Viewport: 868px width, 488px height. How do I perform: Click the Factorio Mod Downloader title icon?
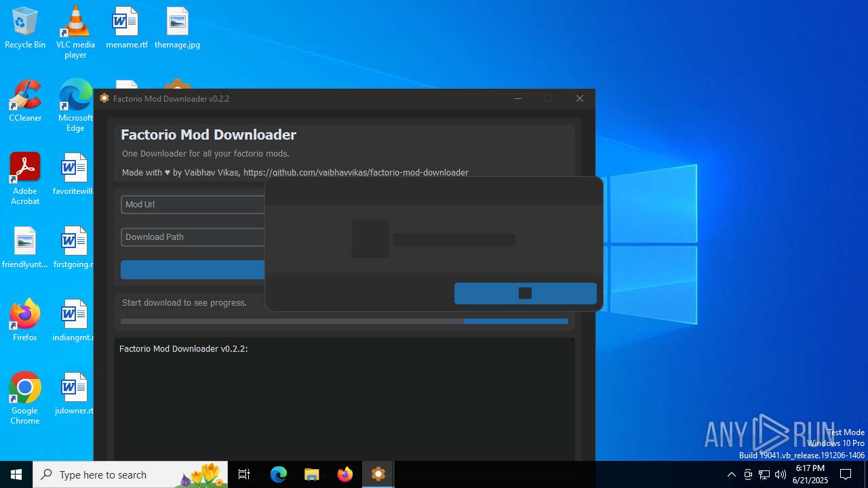(104, 98)
